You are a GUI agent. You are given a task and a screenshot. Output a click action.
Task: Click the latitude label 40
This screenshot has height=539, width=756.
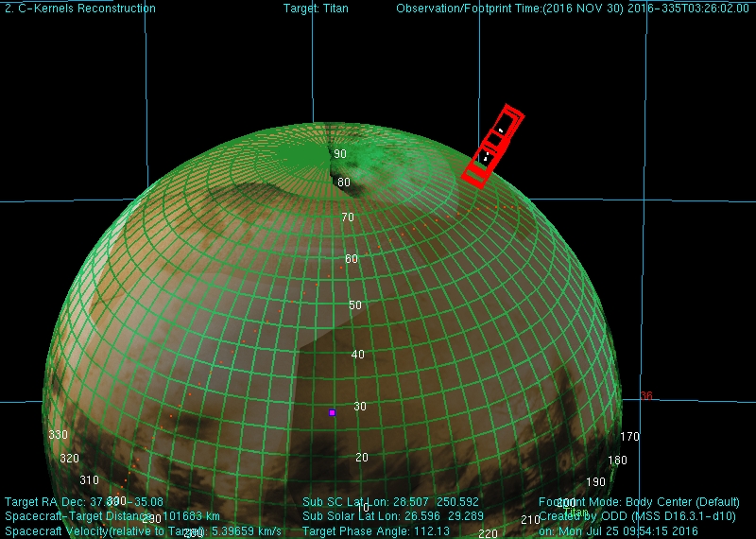[x=358, y=355]
